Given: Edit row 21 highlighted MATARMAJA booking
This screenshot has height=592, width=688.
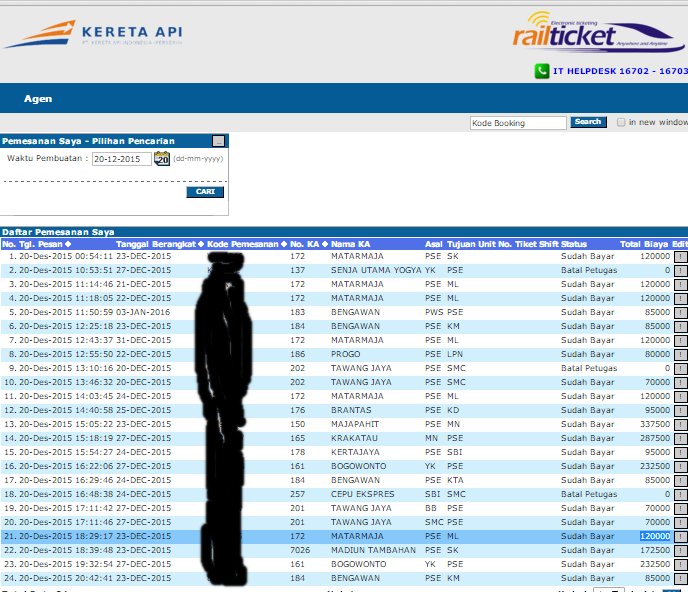Looking at the screenshot, I should pos(680,537).
